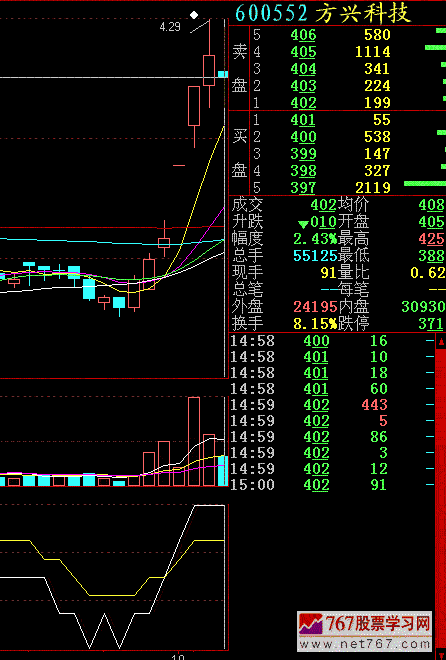Select sell level 1 price 402

click(303, 103)
